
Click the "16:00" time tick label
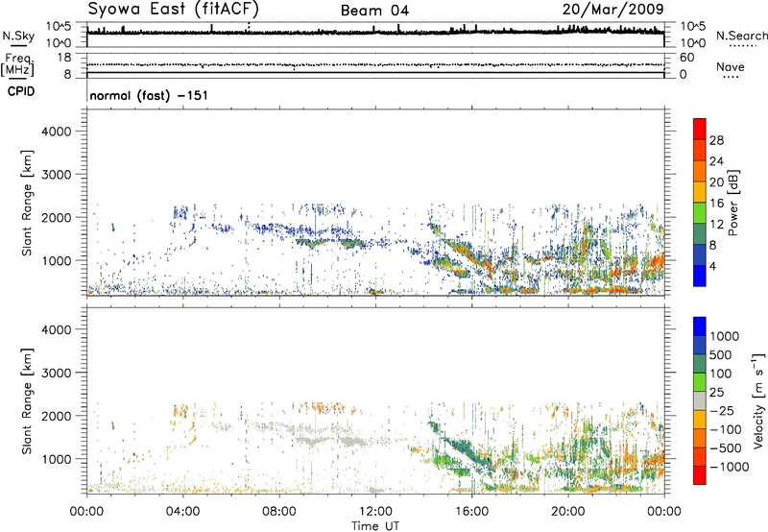click(471, 512)
